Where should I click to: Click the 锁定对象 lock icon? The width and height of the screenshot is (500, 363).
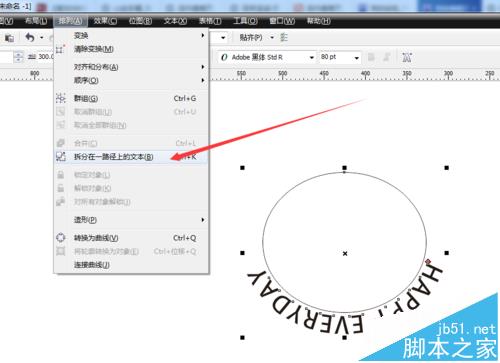tap(60, 175)
